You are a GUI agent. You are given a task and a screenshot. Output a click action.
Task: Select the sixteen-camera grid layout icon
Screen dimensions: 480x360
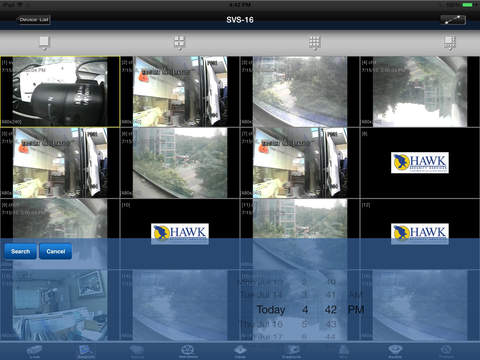(450, 43)
